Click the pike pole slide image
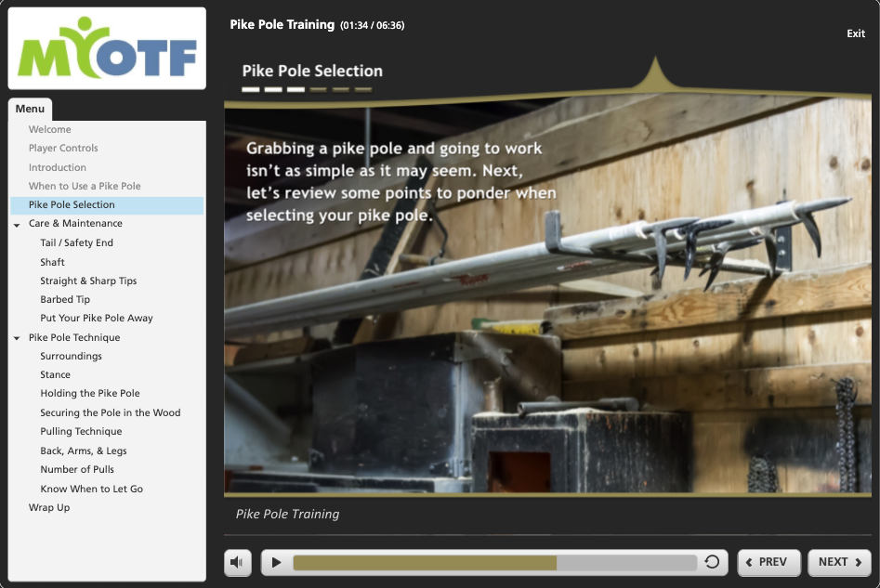Screen dimensions: 880x588 point(547,297)
